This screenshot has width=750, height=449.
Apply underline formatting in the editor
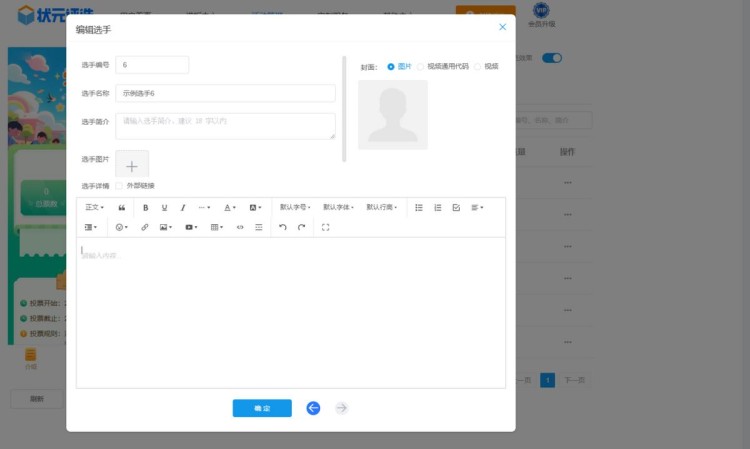click(164, 208)
